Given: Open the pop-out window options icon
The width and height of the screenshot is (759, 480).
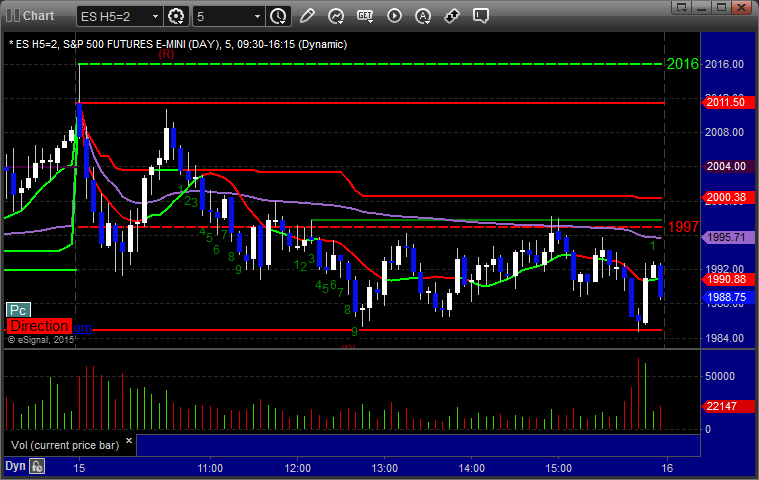Looking at the screenshot, I should [682, 7].
